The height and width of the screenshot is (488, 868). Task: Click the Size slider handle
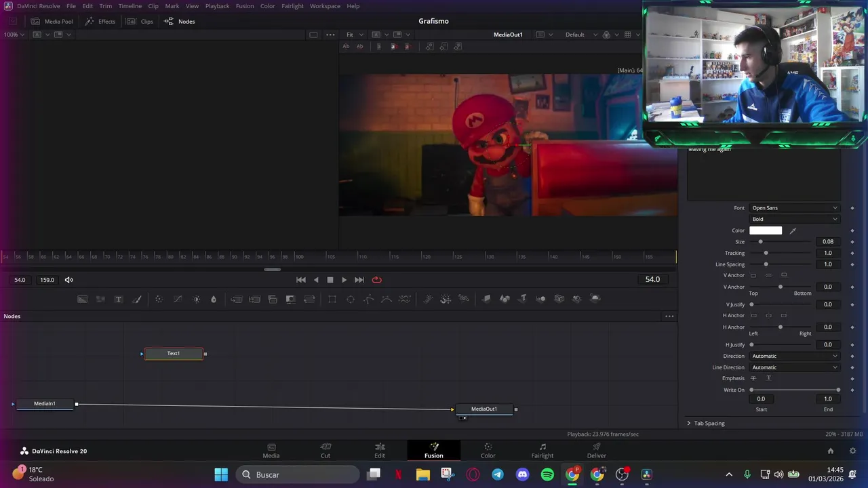760,242
